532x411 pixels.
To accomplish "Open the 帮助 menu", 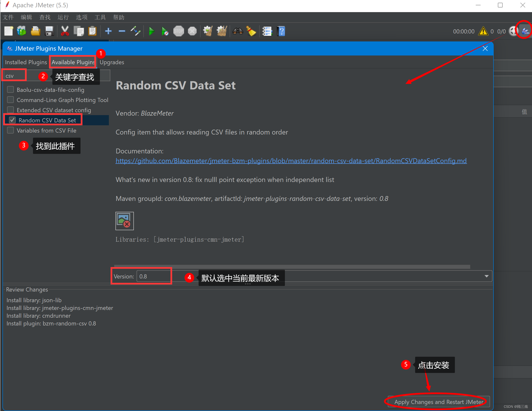I will coord(119,17).
